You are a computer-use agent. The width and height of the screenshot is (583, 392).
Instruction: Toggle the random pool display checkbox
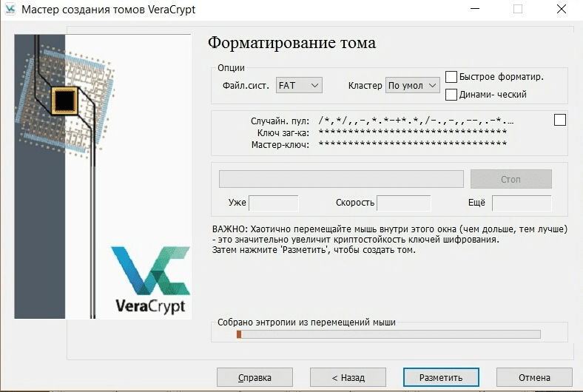coord(559,120)
